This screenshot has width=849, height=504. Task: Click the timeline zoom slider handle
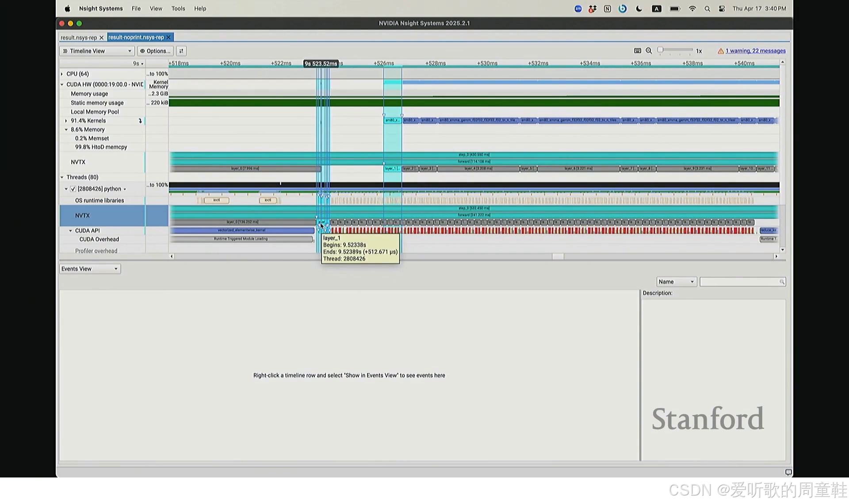pos(660,50)
